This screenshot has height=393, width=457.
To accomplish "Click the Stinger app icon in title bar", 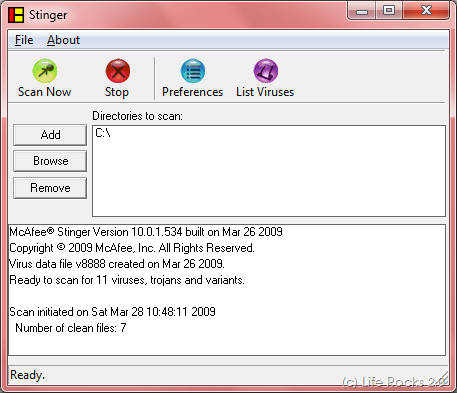I will 16,15.
